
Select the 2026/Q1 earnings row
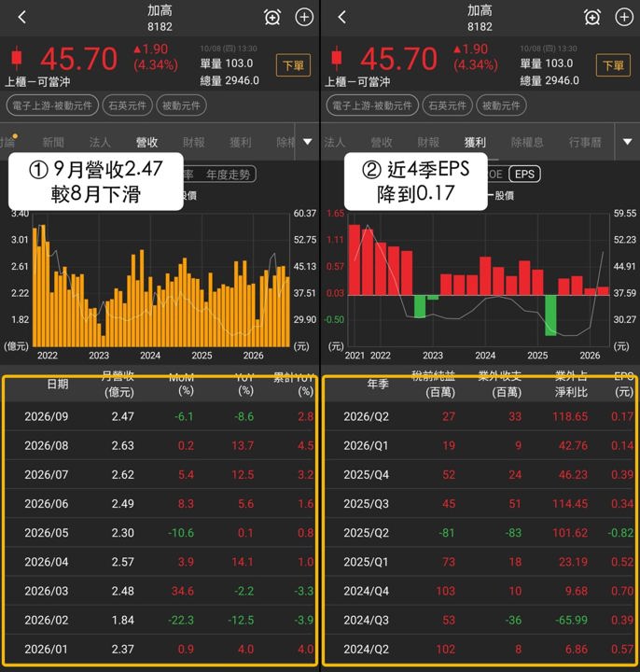[480, 446]
